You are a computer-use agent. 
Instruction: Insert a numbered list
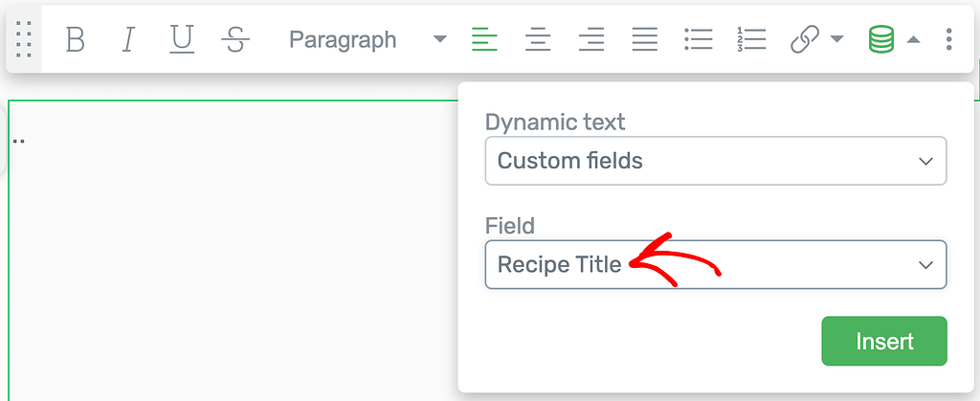(752, 40)
